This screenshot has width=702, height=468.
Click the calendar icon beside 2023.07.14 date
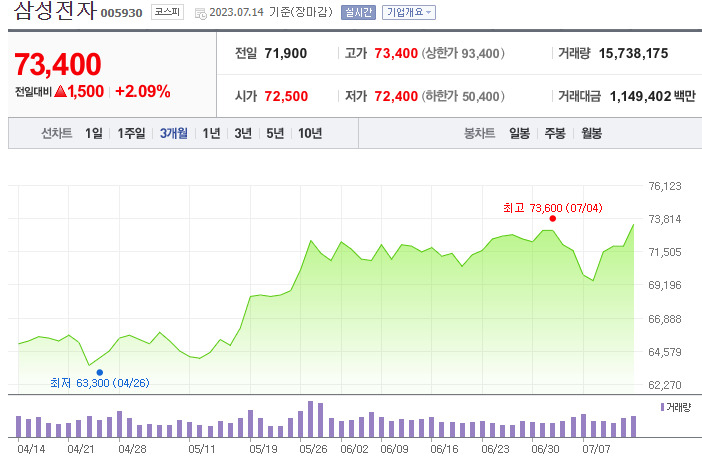(x=201, y=13)
